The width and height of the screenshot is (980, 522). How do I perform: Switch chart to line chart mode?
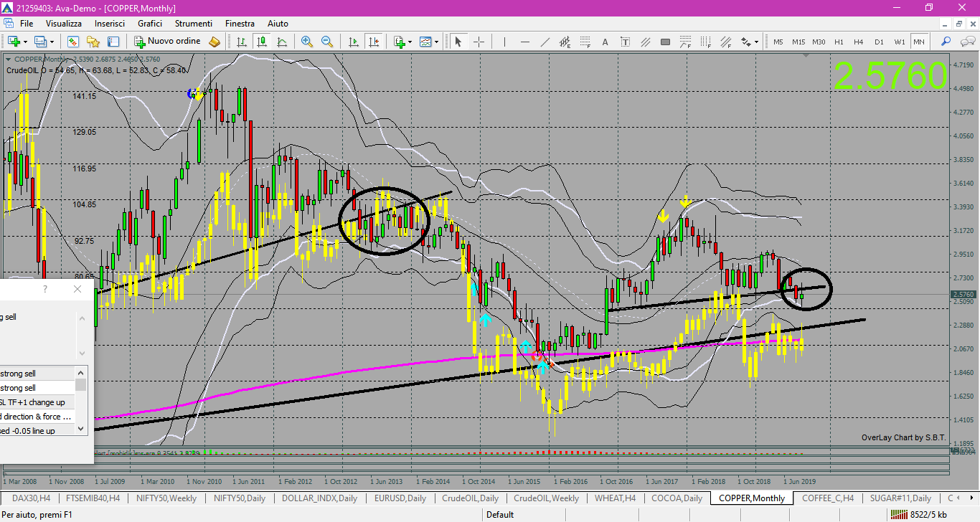(282, 42)
